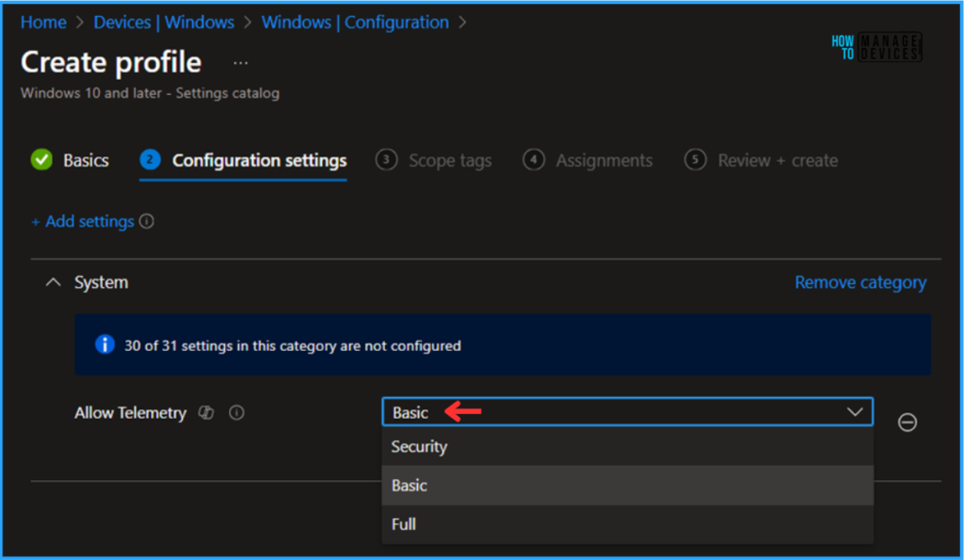Choose Full telemetry option
The height and width of the screenshot is (560, 964).
[627, 523]
